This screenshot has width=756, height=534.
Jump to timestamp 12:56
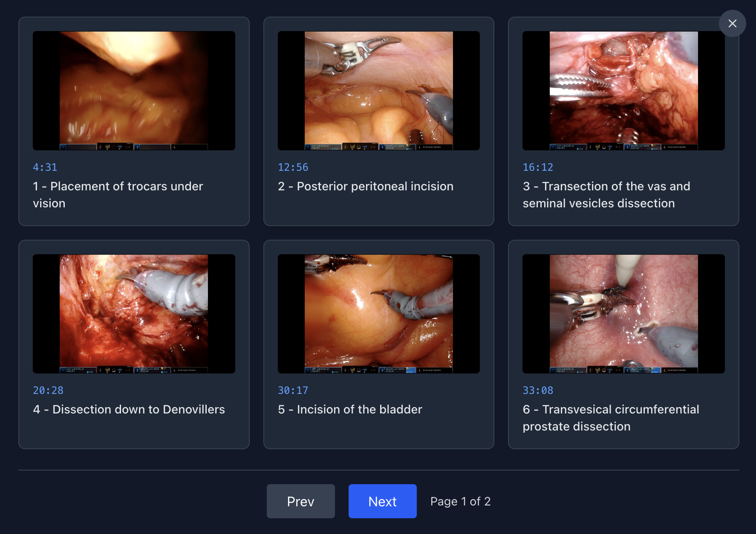293,167
